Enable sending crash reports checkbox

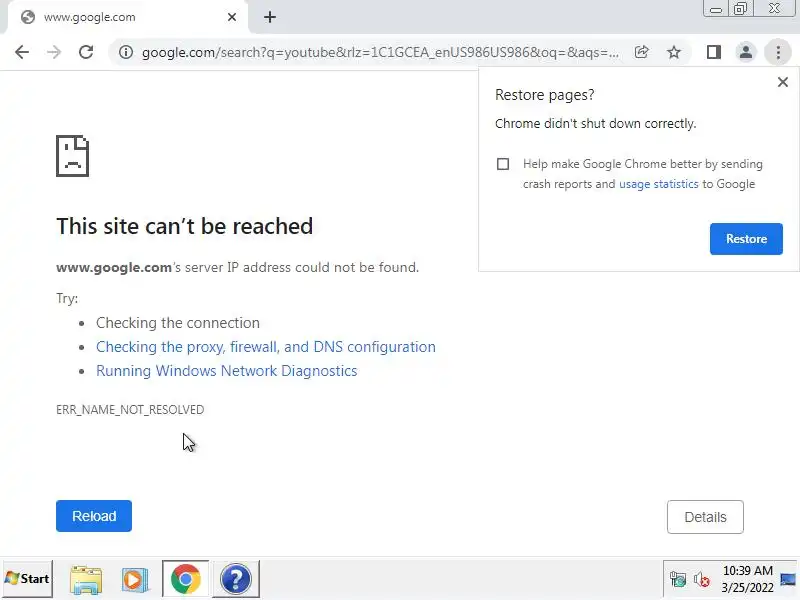point(503,164)
